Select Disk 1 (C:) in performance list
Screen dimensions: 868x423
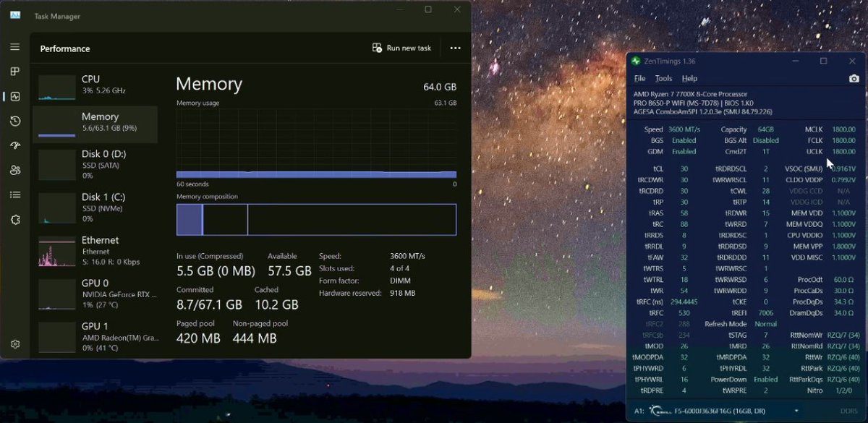pos(95,208)
